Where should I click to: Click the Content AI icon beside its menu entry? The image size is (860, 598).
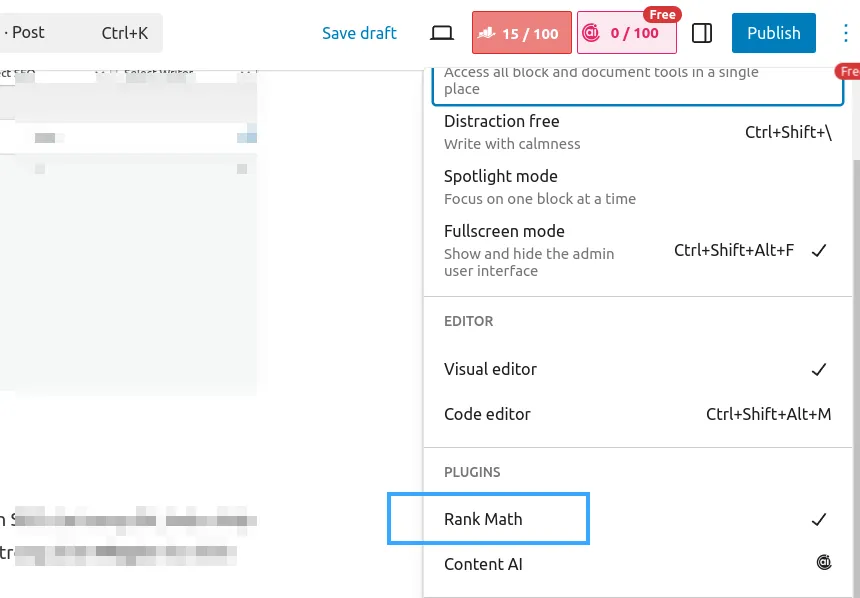pos(823,562)
